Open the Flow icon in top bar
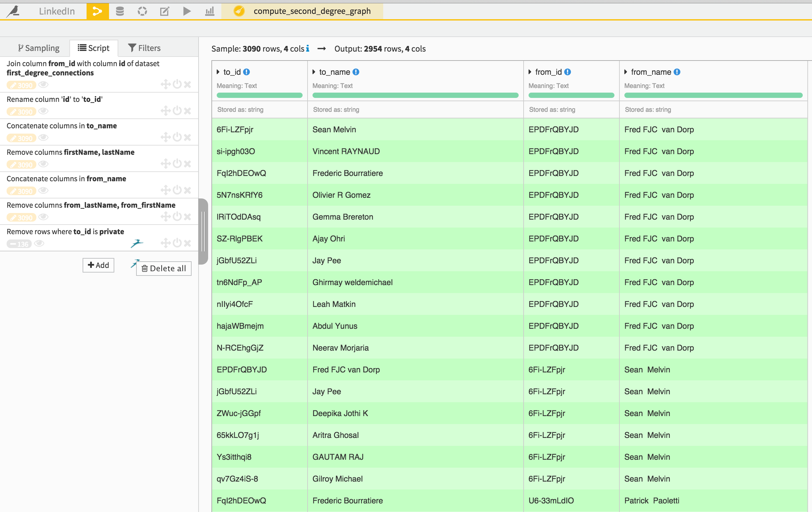Screen dimensions: 812x512 coord(97,11)
